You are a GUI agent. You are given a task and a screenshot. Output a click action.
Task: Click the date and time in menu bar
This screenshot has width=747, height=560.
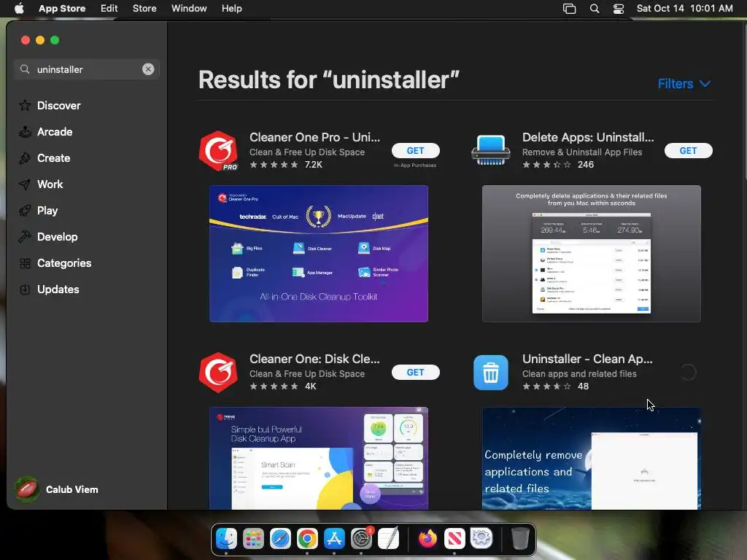coord(684,9)
